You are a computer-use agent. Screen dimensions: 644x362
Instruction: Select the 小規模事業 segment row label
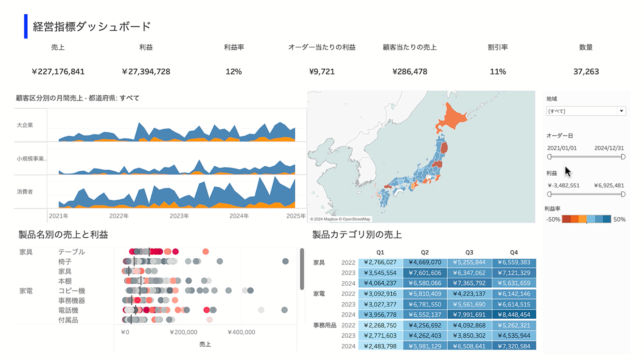coord(32,158)
